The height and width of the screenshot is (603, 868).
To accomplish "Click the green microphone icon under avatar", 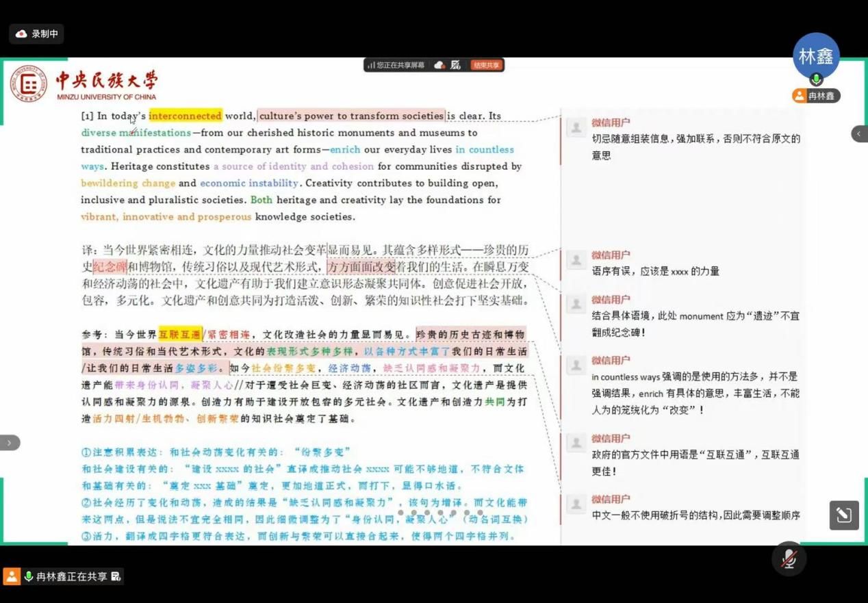I will point(816,79).
